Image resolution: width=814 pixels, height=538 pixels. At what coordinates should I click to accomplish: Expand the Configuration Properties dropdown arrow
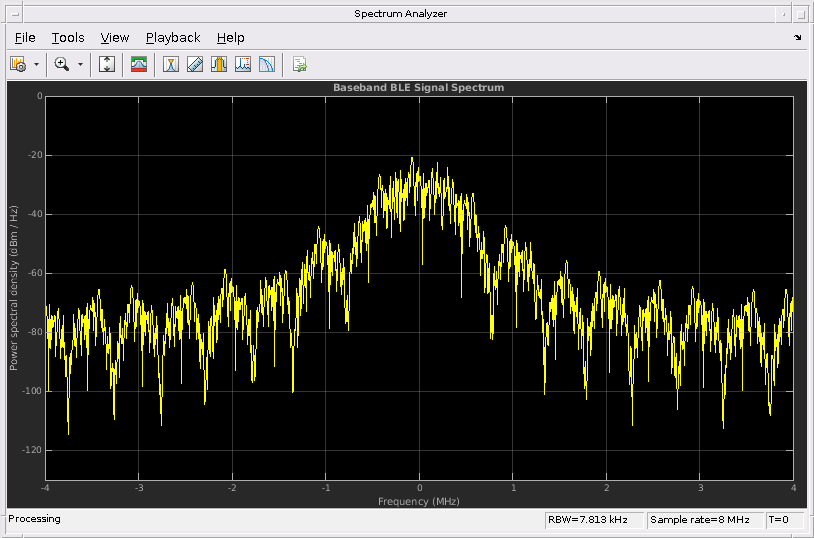click(37, 64)
